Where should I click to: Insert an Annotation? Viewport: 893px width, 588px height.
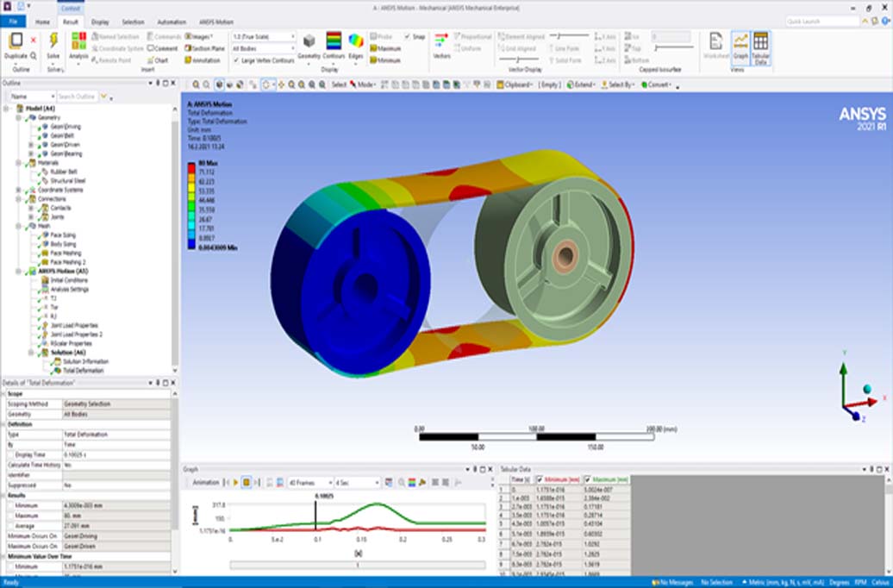(203, 59)
